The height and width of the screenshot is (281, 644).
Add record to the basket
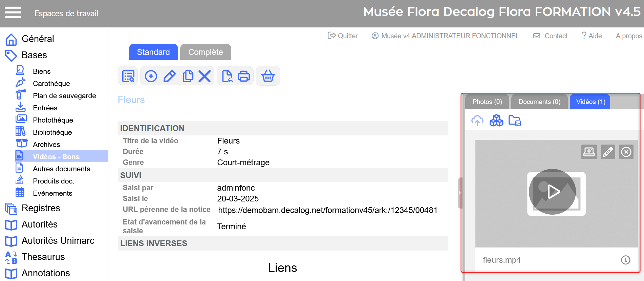coord(268,76)
